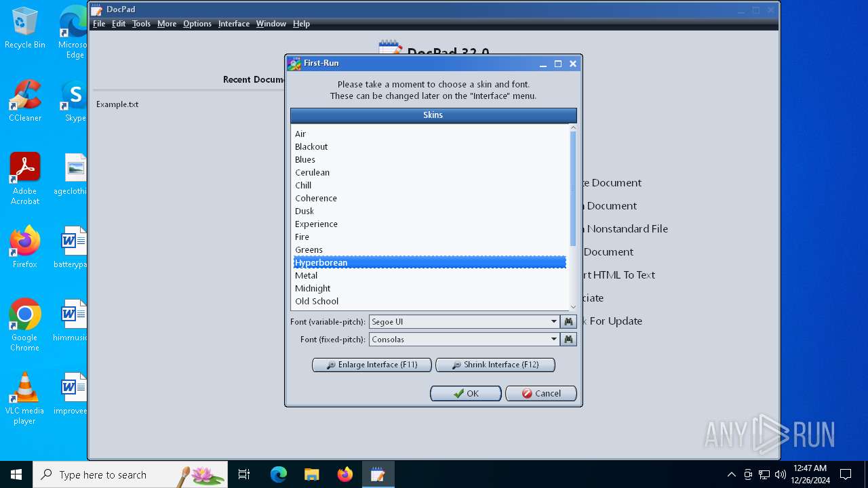
Task: Click Enlarge Interface (F11) button
Action: 372,365
